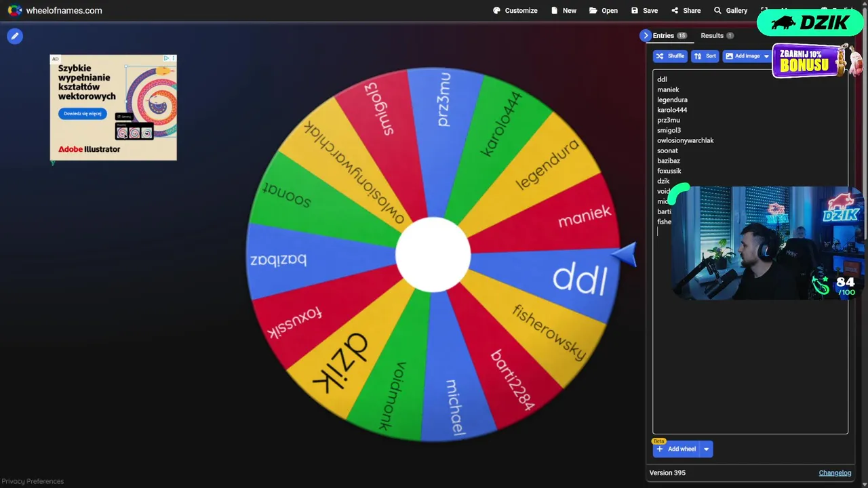Screen dimensions: 868x488
Task: Click the 'karolo444' entry in the list
Action: point(672,110)
